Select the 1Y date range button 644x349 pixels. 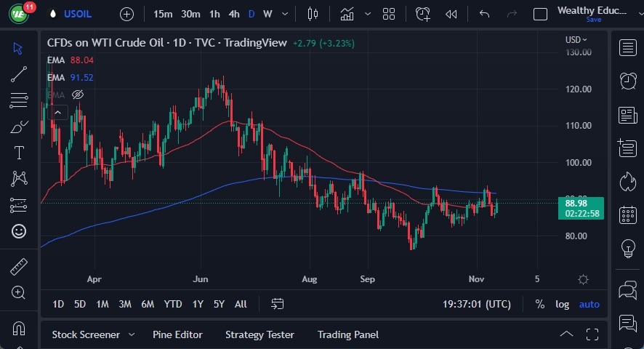pyautogui.click(x=198, y=304)
